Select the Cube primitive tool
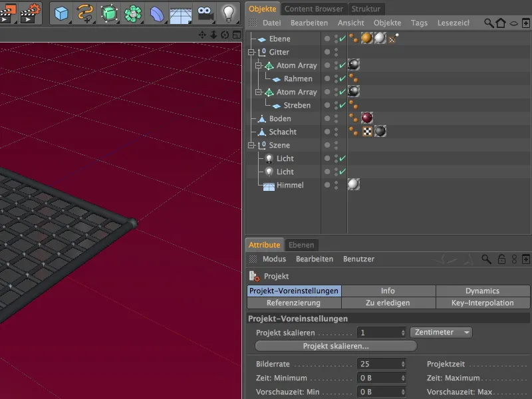 point(61,13)
